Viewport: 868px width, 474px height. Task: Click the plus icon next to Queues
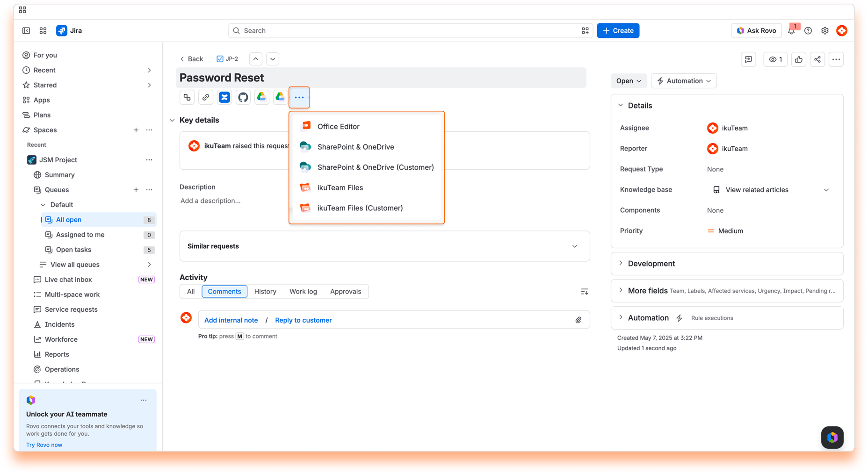[136, 190]
